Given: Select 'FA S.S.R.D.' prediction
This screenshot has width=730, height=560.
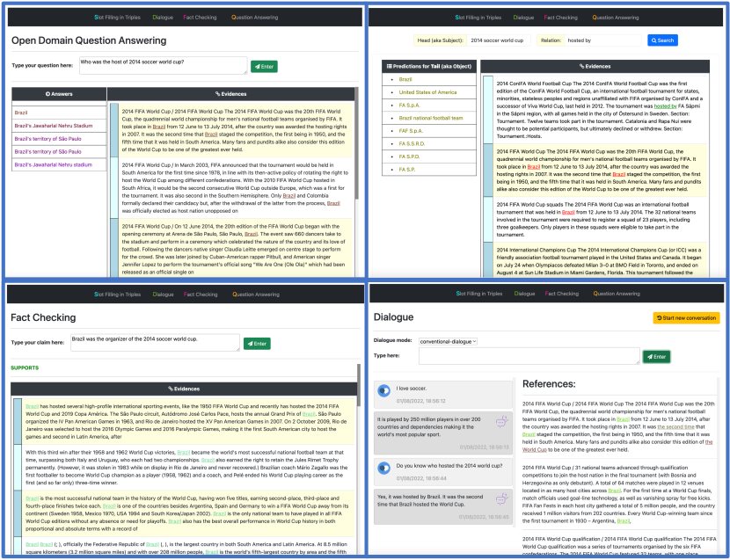Looking at the screenshot, I should click(x=412, y=144).
